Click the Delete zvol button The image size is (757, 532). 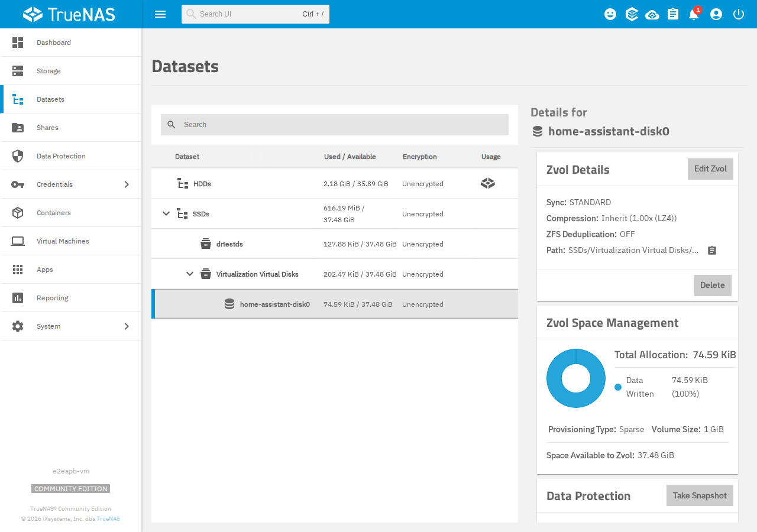[713, 286]
